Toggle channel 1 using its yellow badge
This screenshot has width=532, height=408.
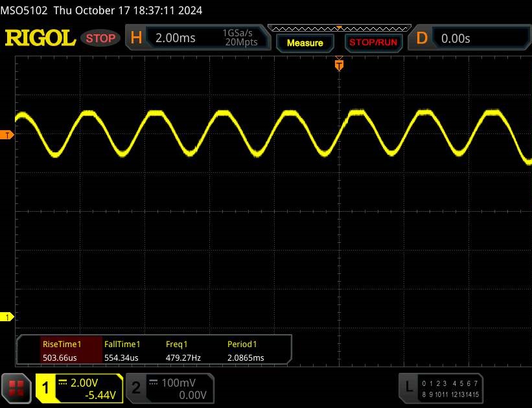(x=45, y=388)
